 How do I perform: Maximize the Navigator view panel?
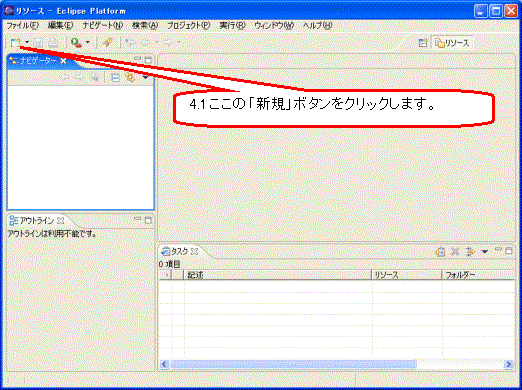click(x=148, y=60)
